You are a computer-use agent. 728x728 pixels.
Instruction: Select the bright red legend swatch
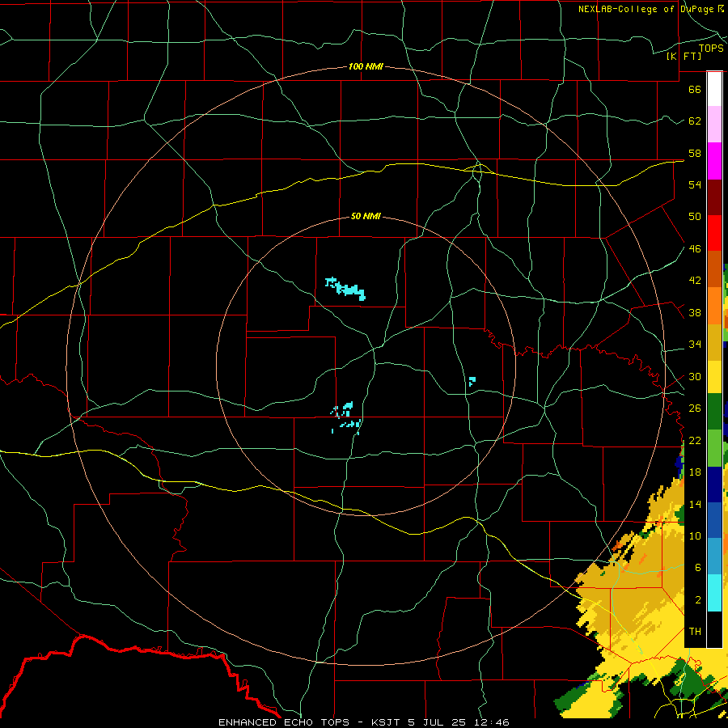point(714,233)
